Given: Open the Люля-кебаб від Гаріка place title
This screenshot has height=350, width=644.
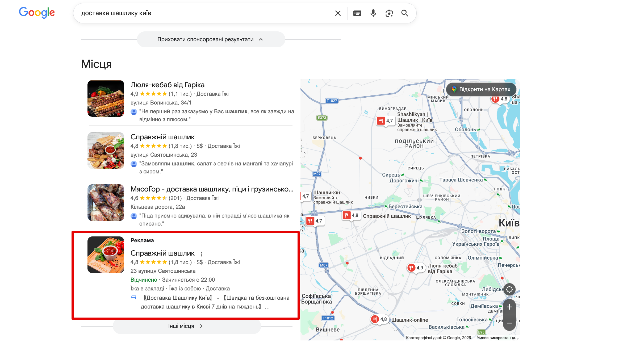Looking at the screenshot, I should (x=168, y=85).
